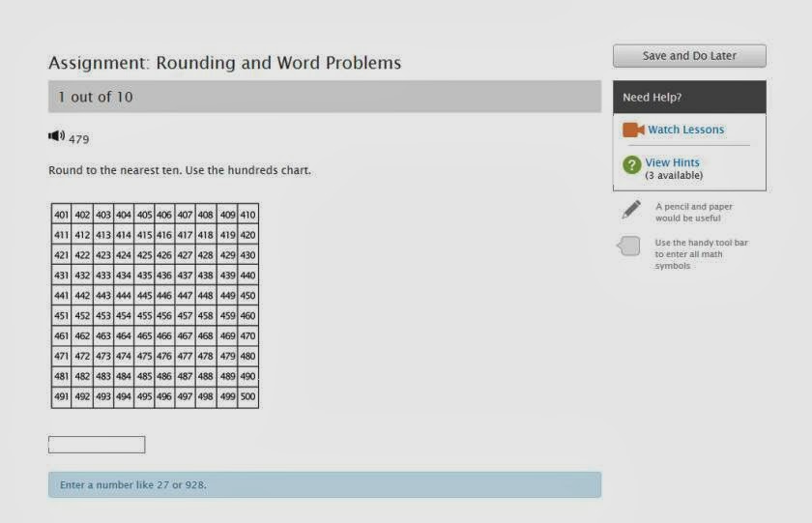Open the Watch Lessons link
This screenshot has height=523, width=812.
(x=685, y=130)
